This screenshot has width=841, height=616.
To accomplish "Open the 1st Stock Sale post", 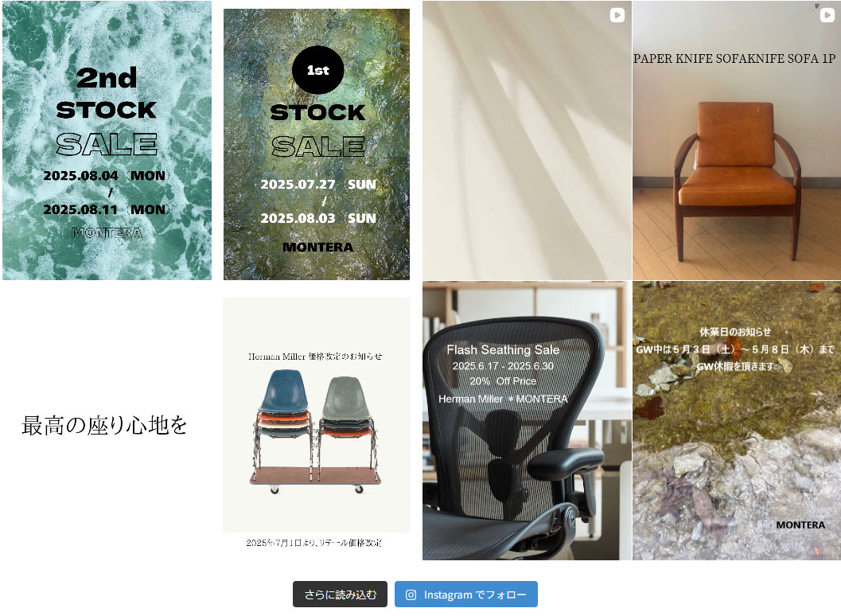I will [x=317, y=144].
